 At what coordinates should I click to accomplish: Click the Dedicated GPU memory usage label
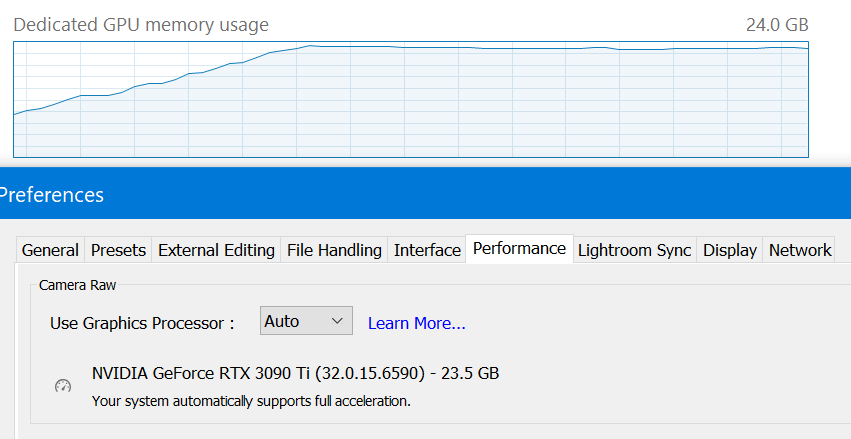point(141,25)
